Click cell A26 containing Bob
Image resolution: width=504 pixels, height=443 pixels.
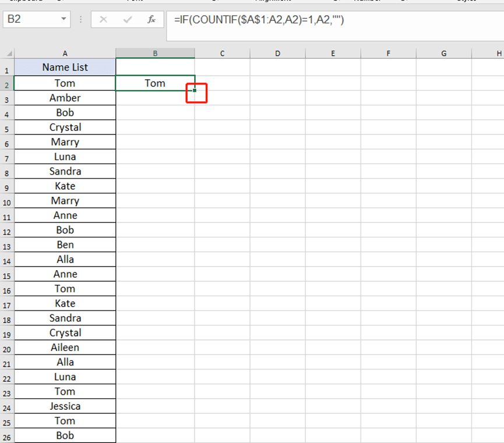tap(65, 435)
